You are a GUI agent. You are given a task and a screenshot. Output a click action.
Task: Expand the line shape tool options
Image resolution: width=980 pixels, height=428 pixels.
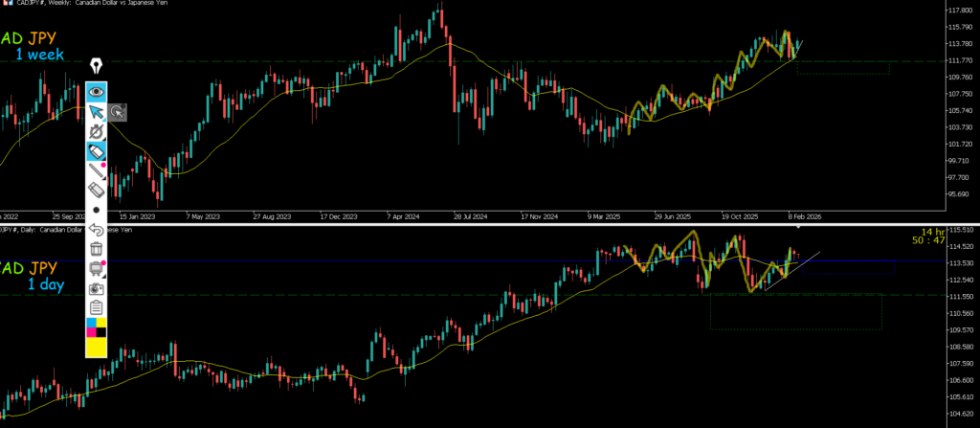(x=97, y=170)
